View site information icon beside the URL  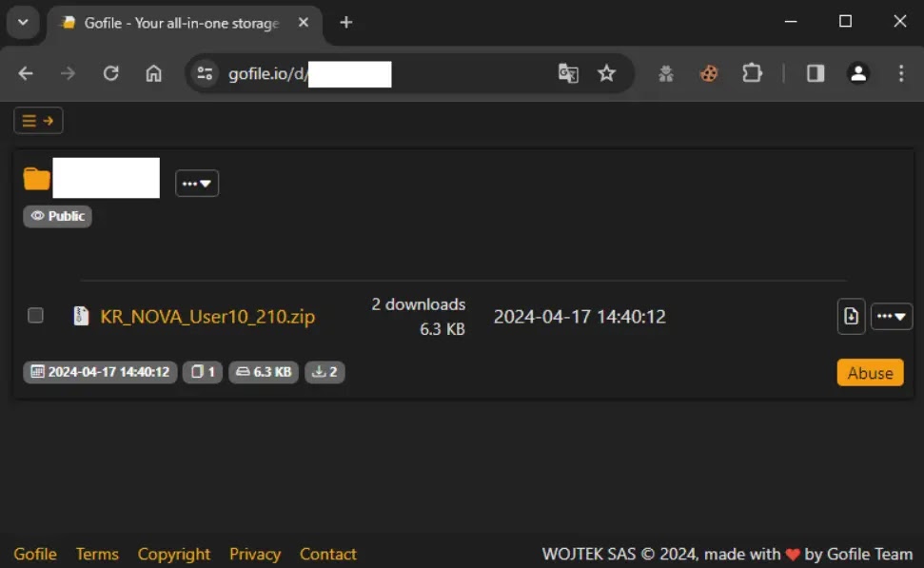(205, 73)
